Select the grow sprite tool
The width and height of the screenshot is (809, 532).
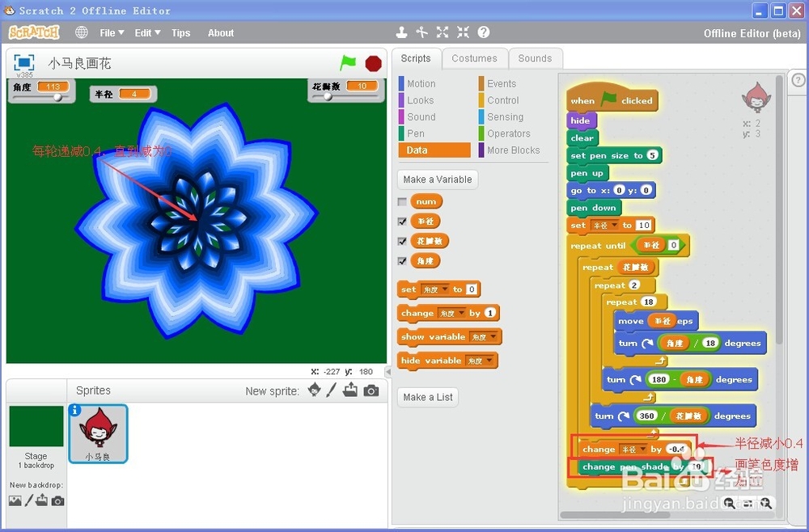(442, 32)
